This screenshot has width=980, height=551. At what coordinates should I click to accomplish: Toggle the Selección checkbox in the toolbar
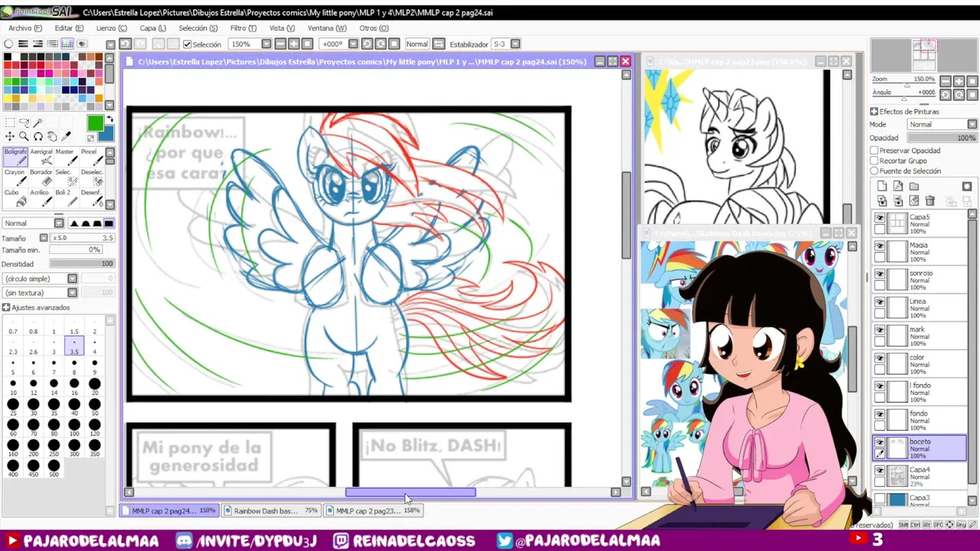(x=188, y=44)
